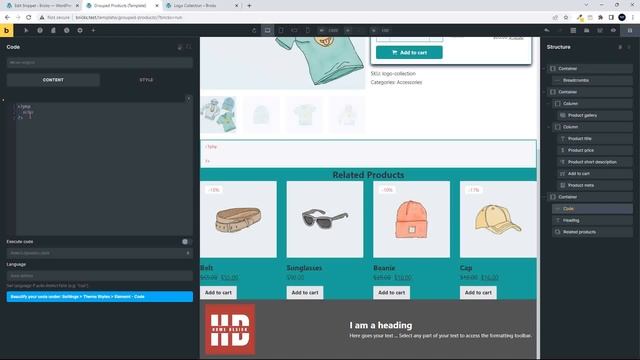Click Add to cart under Cap

pyautogui.click(x=478, y=293)
